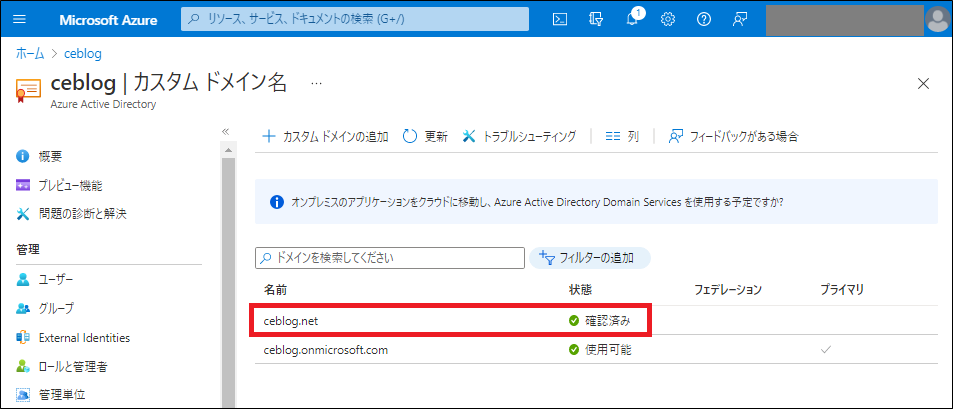Open the help question mark icon
The width and height of the screenshot is (953, 409).
pos(704,19)
